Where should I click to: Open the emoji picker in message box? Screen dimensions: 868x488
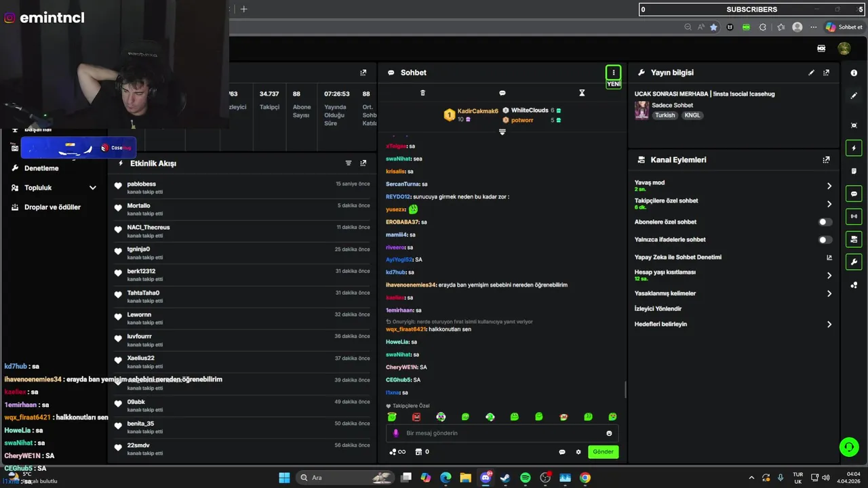pos(609,433)
